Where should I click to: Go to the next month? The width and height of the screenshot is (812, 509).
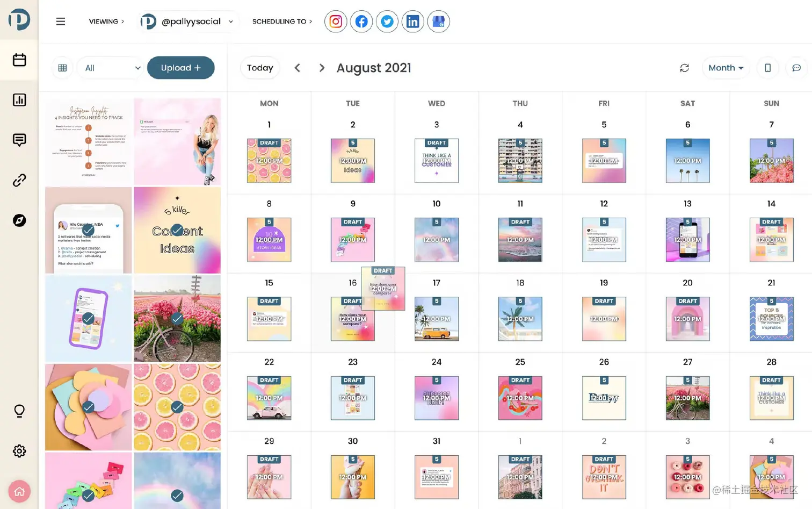[322, 68]
